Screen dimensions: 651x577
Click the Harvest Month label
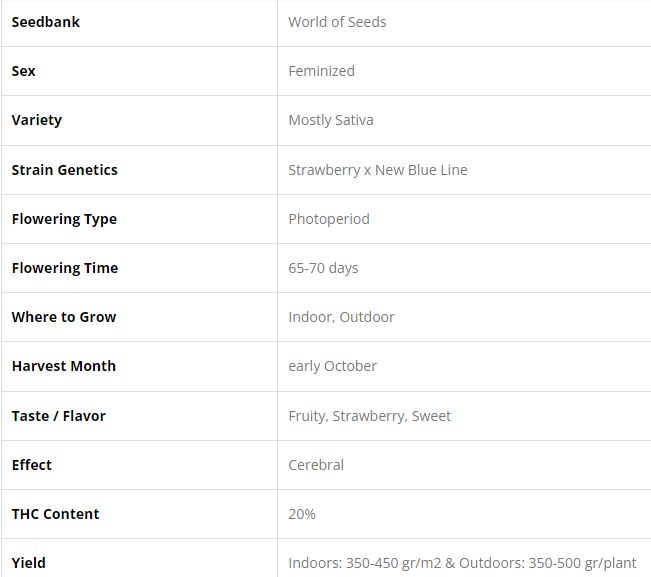(64, 366)
